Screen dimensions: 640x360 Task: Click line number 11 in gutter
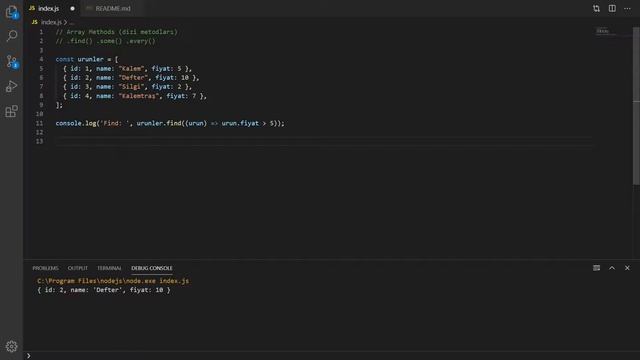tap(39, 123)
